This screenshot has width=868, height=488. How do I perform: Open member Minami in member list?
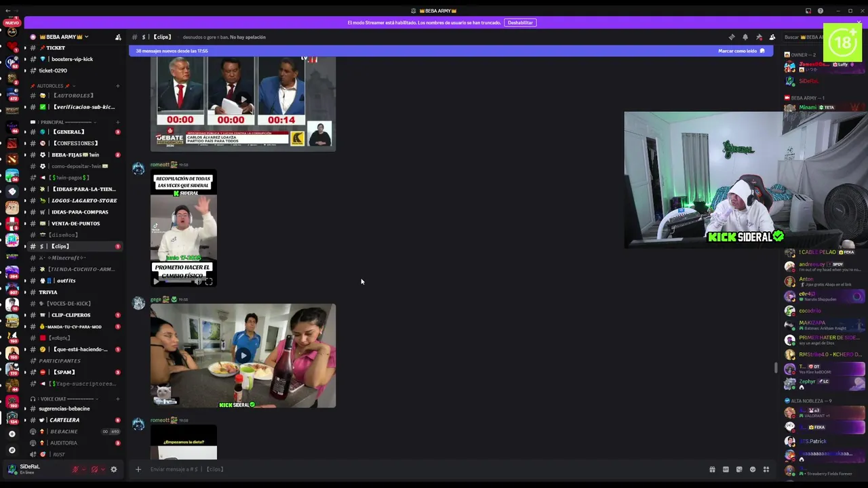pyautogui.click(x=824, y=107)
